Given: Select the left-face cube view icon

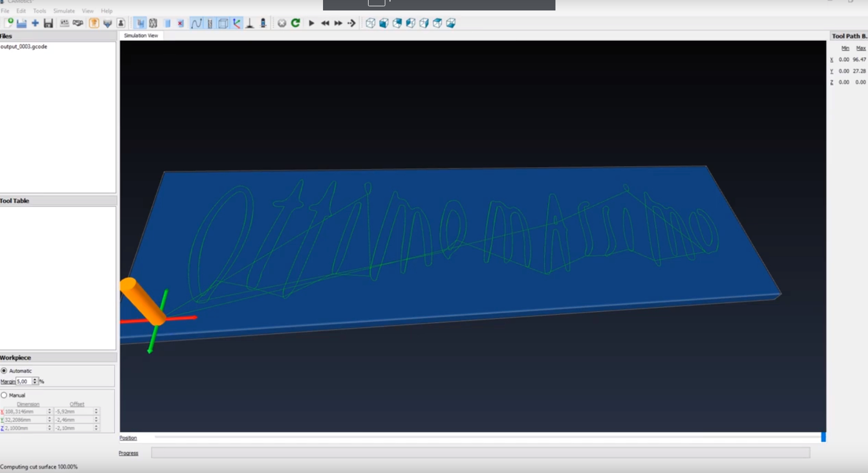Looking at the screenshot, I should click(x=410, y=23).
